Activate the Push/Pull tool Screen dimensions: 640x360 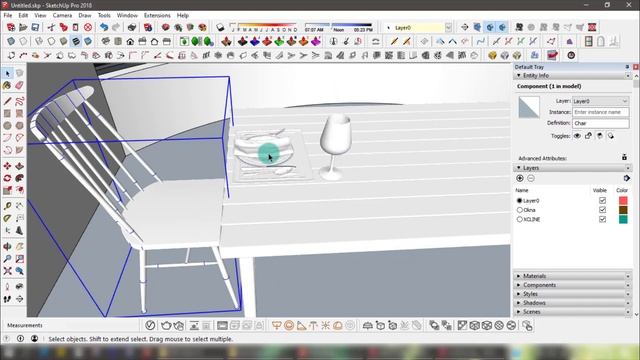[x=19, y=166]
